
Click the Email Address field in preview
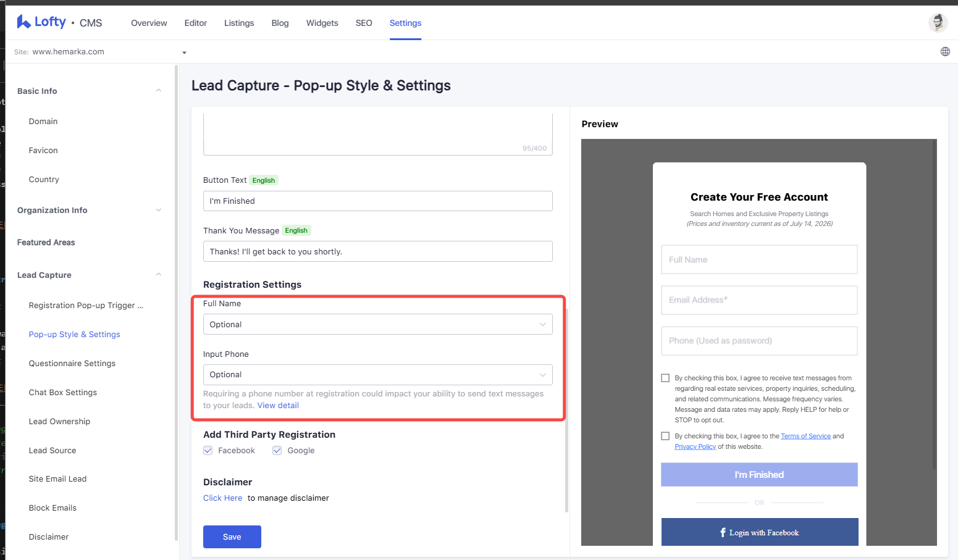pos(759,300)
